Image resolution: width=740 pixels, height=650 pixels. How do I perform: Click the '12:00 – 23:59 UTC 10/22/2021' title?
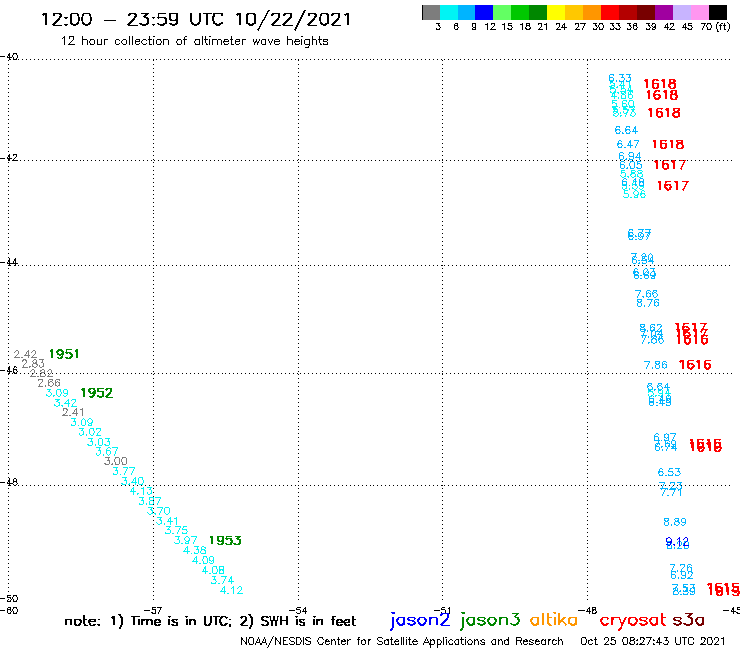pyautogui.click(x=196, y=19)
